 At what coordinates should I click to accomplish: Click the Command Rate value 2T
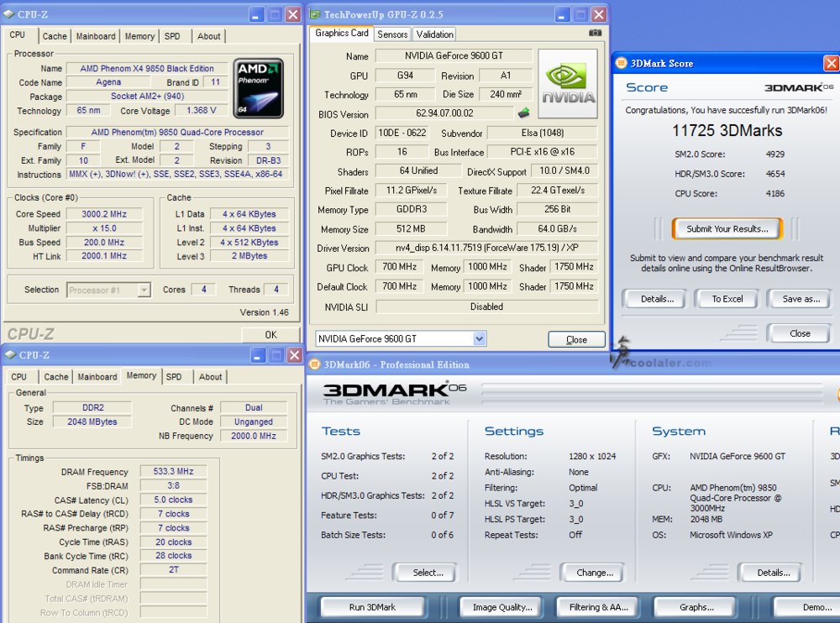point(173,570)
